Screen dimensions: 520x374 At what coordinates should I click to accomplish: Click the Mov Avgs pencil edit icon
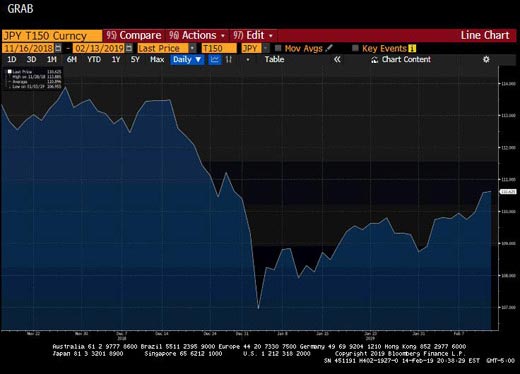pos(329,48)
